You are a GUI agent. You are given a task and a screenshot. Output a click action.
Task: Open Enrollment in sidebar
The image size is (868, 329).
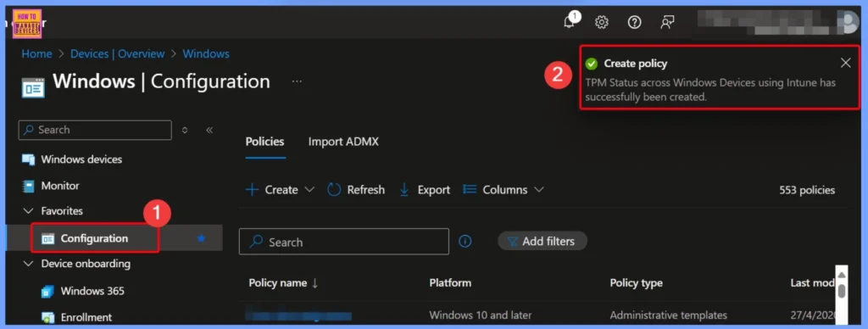pos(86,317)
